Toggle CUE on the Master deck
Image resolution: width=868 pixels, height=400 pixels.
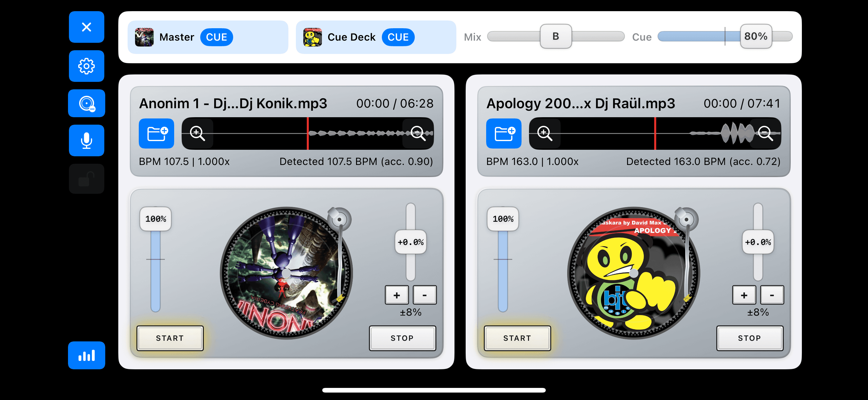(217, 37)
